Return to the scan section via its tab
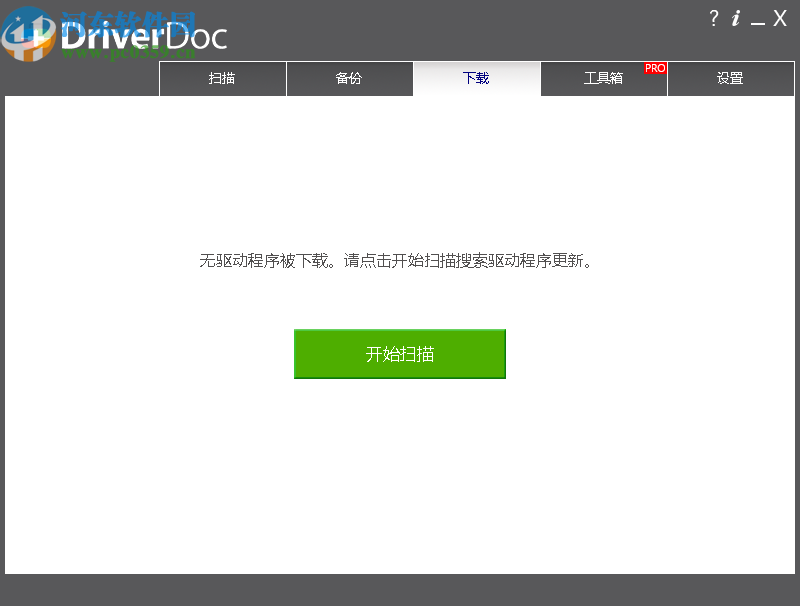 pos(222,79)
